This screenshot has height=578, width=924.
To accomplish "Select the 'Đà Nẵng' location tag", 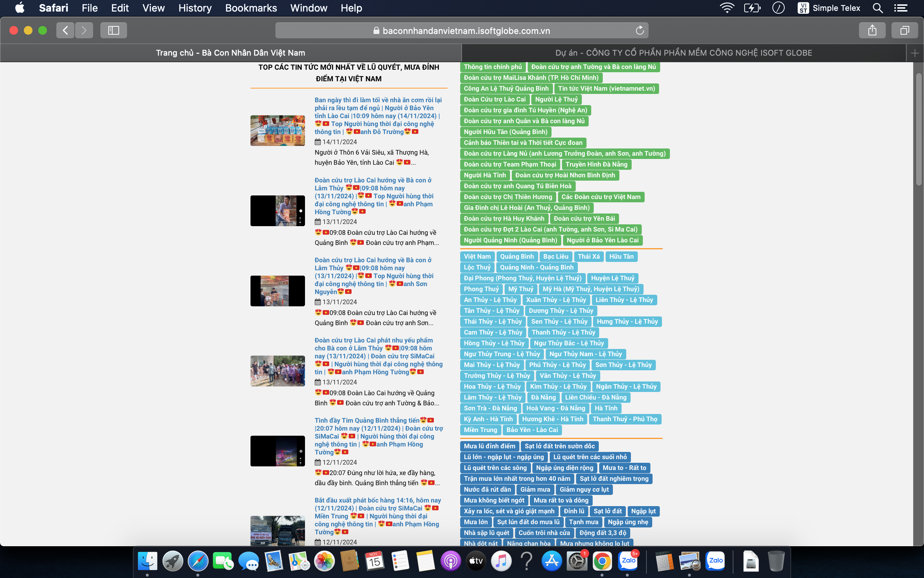I will 543,398.
